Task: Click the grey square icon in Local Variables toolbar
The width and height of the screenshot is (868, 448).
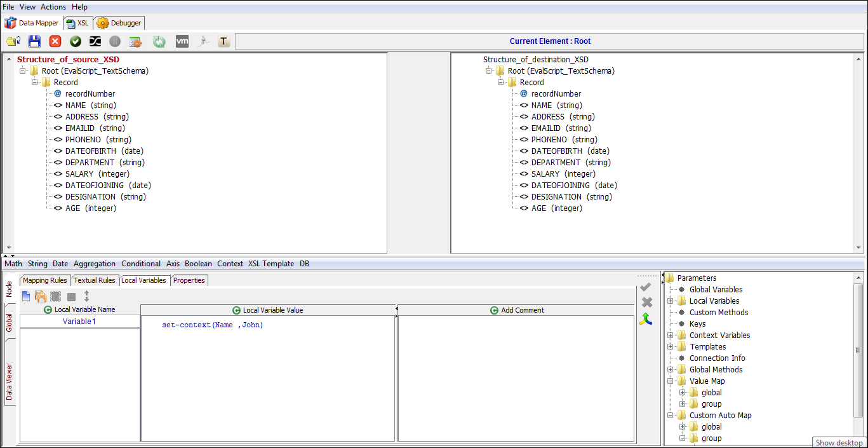Action: pos(72,297)
